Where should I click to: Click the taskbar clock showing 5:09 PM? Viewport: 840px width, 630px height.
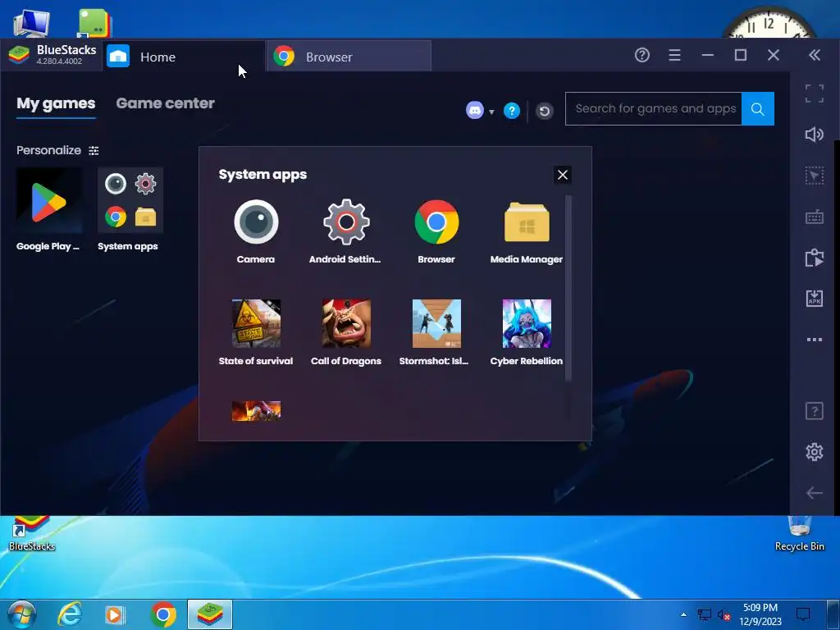click(x=760, y=615)
